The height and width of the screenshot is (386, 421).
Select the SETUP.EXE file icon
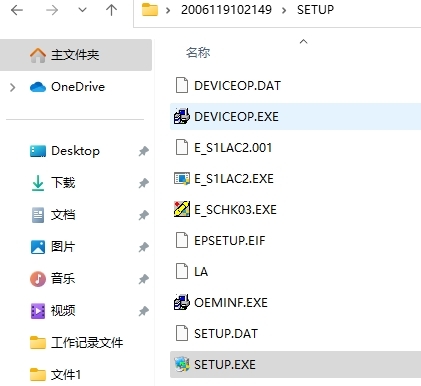[182, 364]
